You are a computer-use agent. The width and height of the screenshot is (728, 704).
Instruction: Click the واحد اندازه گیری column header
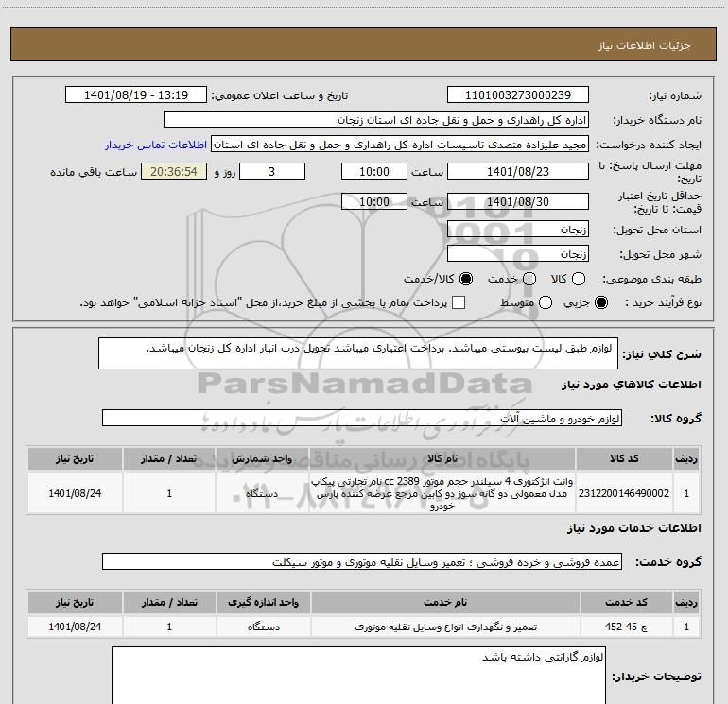tap(263, 602)
